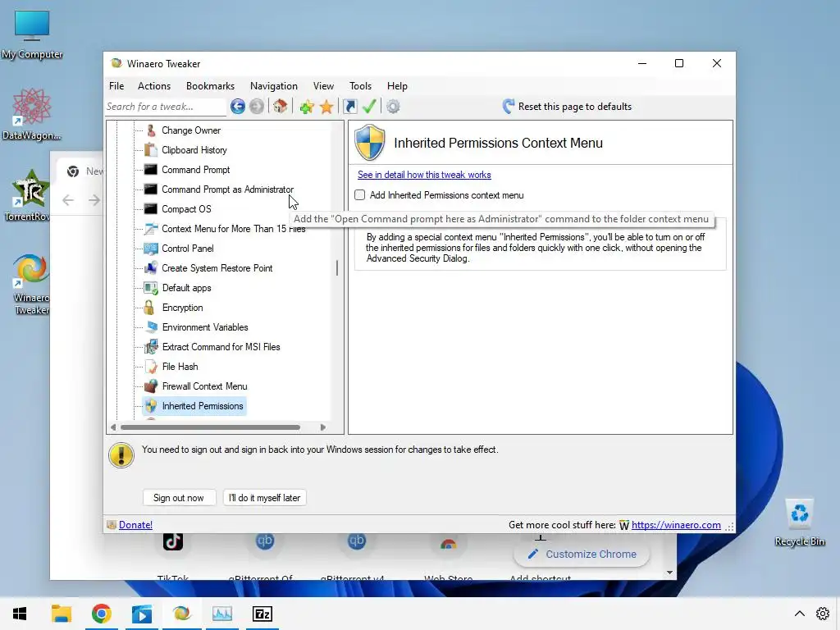Click the tree scroll right arrow
This screenshot has width=840, height=630.
322,427
